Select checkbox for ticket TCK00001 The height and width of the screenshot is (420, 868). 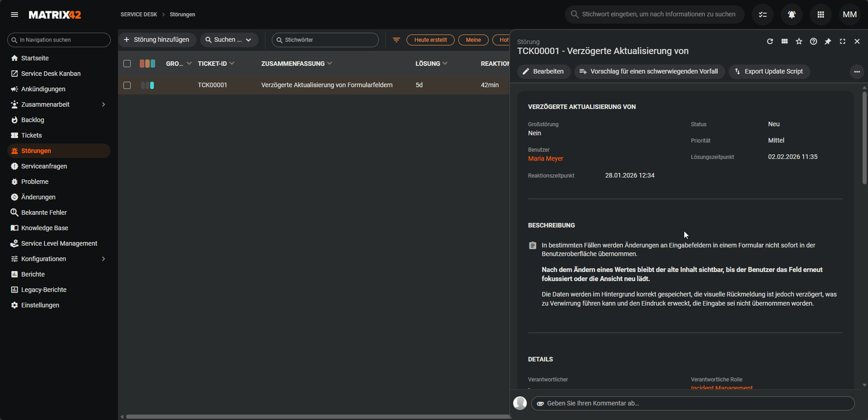(127, 85)
